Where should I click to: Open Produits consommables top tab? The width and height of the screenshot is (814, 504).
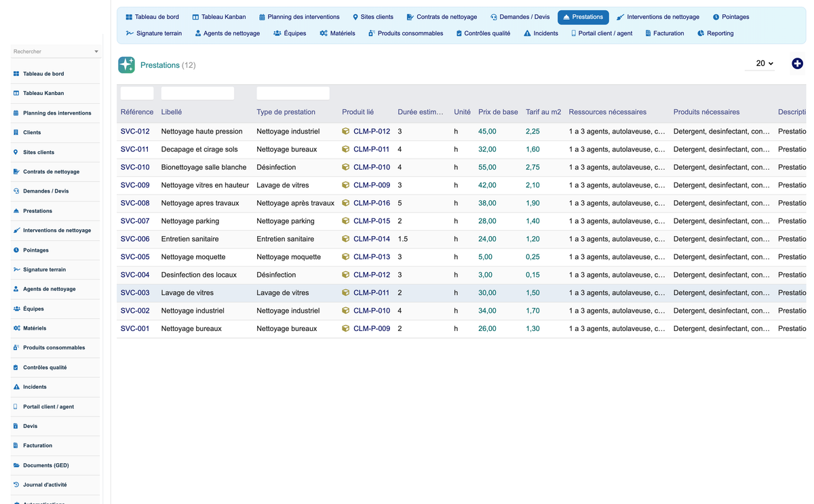pyautogui.click(x=406, y=33)
